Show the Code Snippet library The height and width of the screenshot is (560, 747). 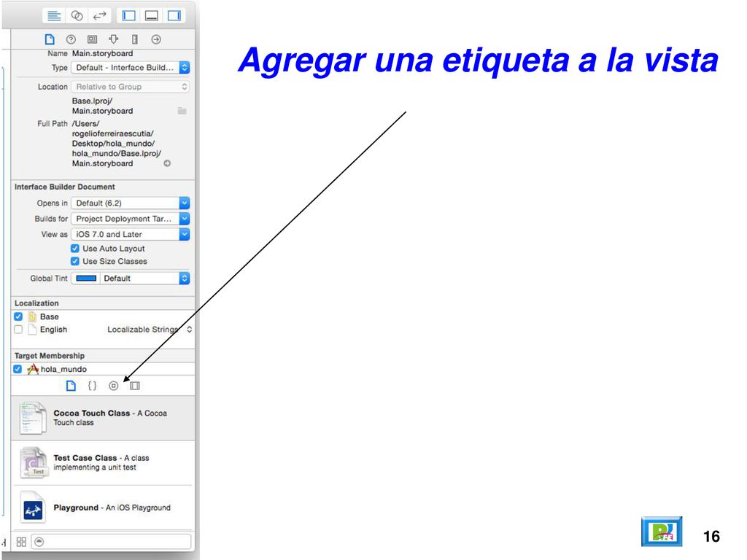pos(93,386)
